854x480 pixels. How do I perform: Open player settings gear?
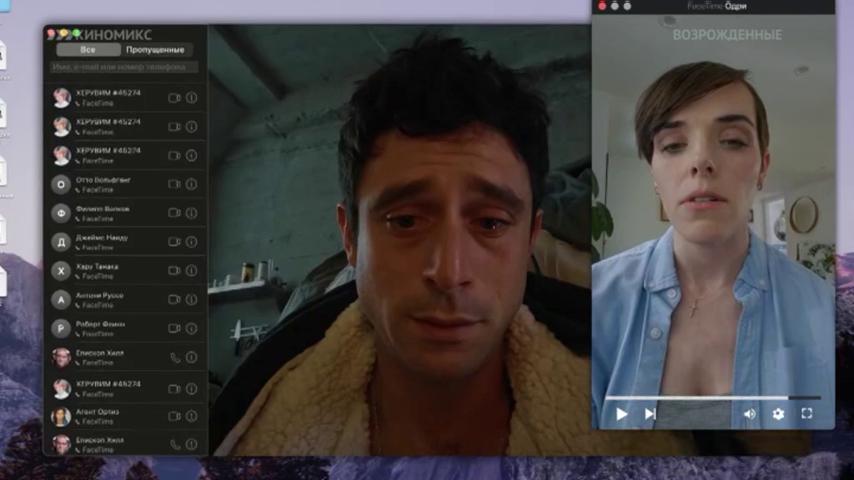coord(778,414)
